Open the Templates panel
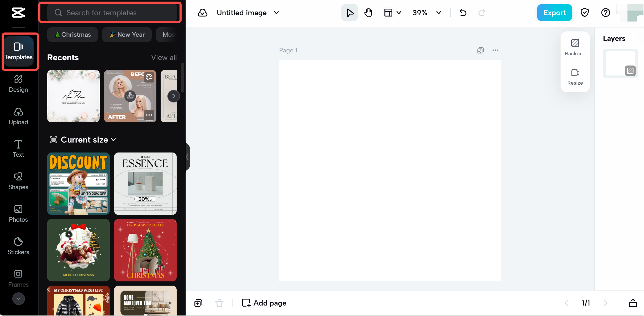Image resolution: width=644 pixels, height=316 pixels. point(18,51)
